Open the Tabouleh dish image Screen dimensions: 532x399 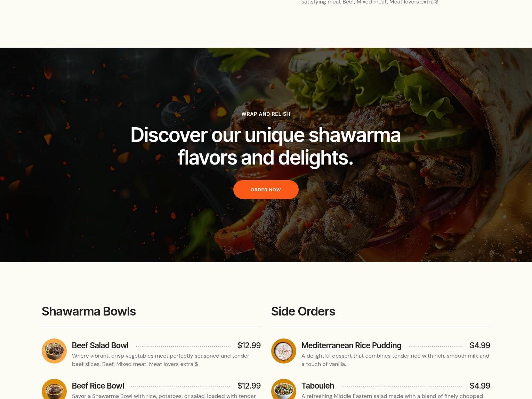point(284,389)
